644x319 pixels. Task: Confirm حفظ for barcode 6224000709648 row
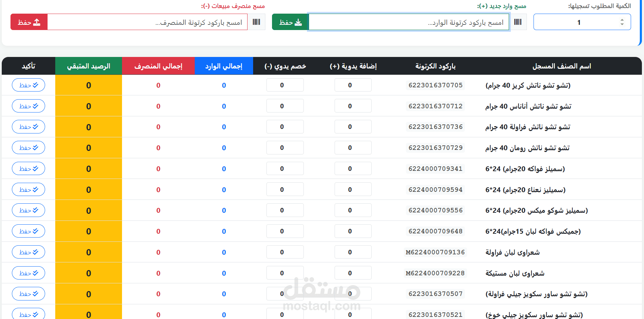[29, 231]
